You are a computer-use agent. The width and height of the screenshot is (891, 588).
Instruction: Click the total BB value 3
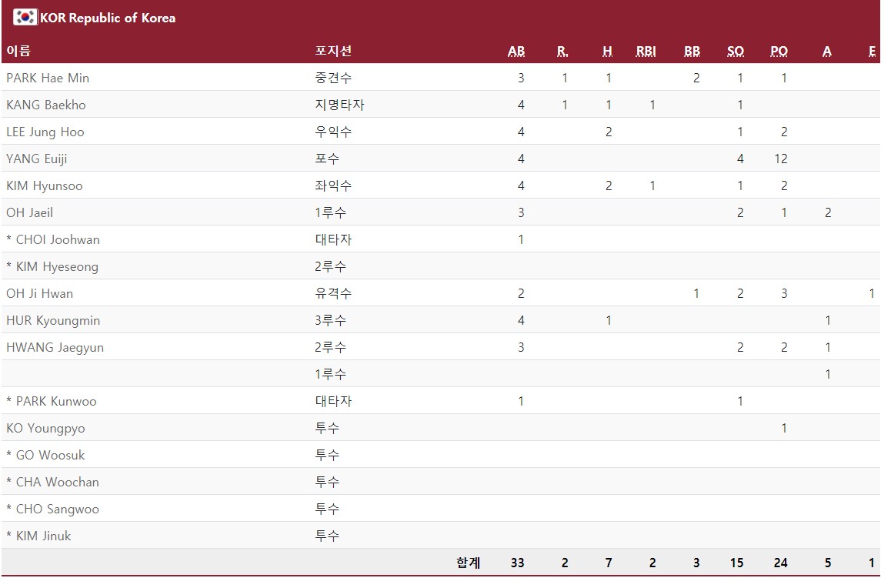[x=696, y=563]
